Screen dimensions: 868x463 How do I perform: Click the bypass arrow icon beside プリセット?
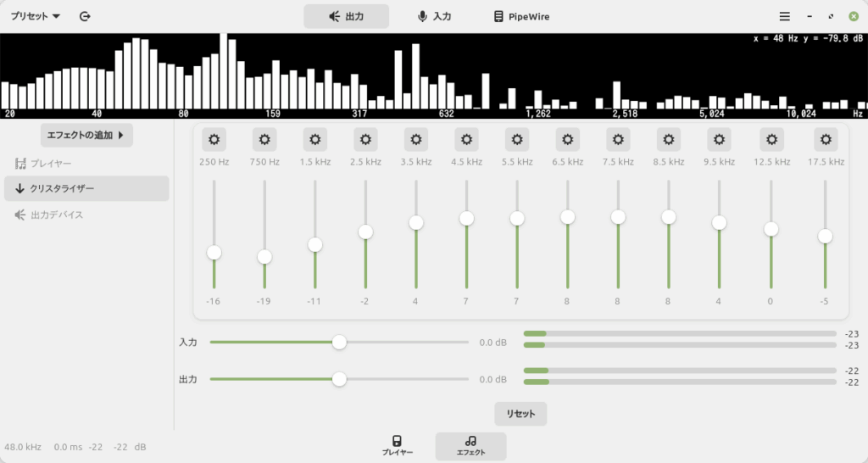click(85, 16)
